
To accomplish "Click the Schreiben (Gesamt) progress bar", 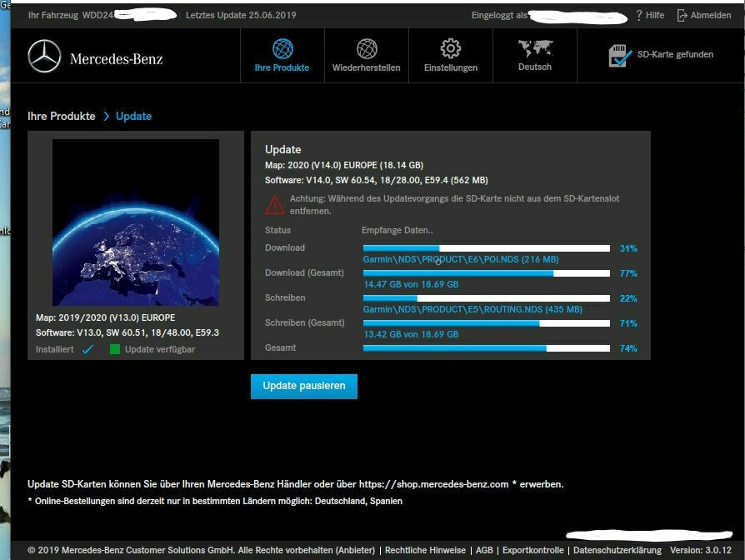I will pyautogui.click(x=487, y=323).
